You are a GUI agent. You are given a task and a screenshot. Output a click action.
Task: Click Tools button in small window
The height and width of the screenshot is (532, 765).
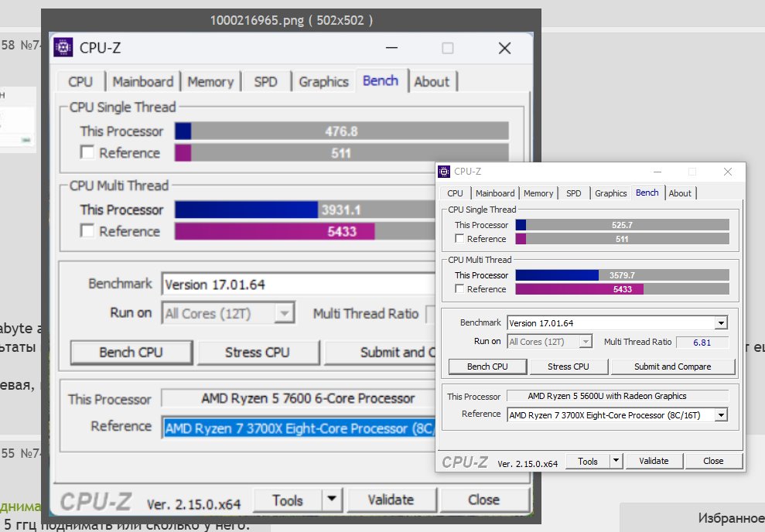[588, 461]
